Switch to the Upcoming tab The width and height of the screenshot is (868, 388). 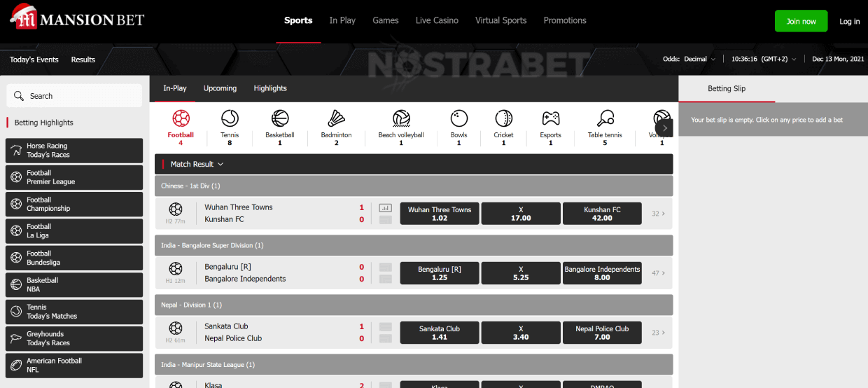click(220, 88)
